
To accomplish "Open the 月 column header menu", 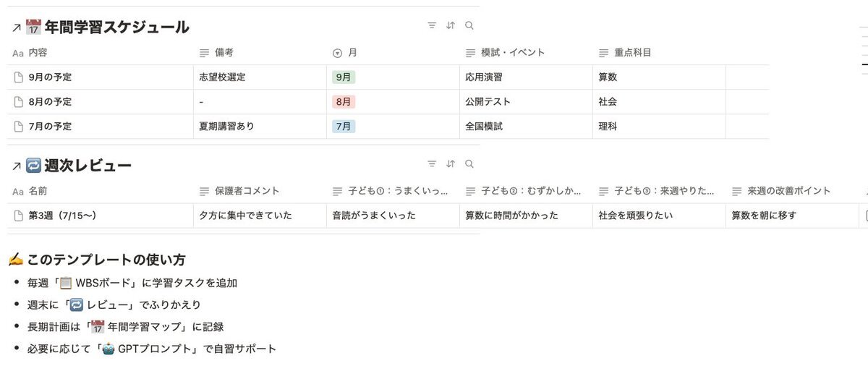I will [393, 53].
